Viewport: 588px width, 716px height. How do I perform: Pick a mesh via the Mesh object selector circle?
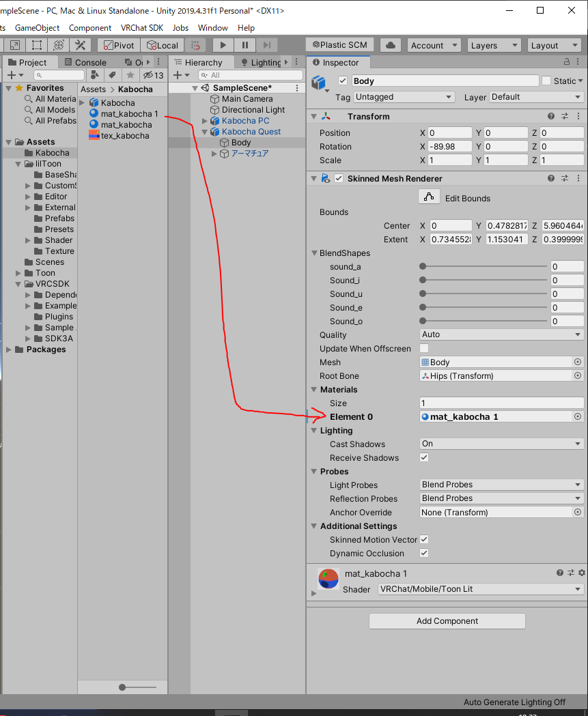tap(578, 362)
